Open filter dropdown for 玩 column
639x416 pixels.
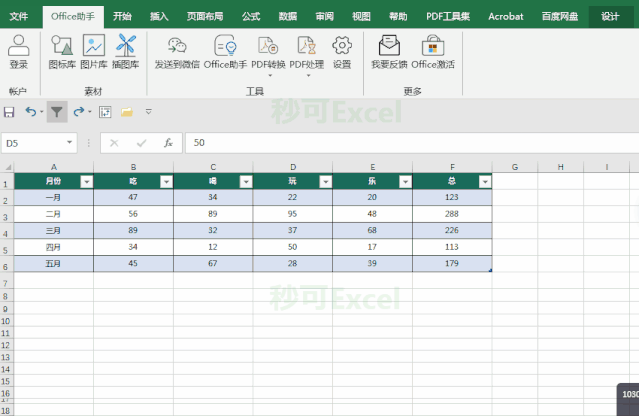(x=326, y=182)
